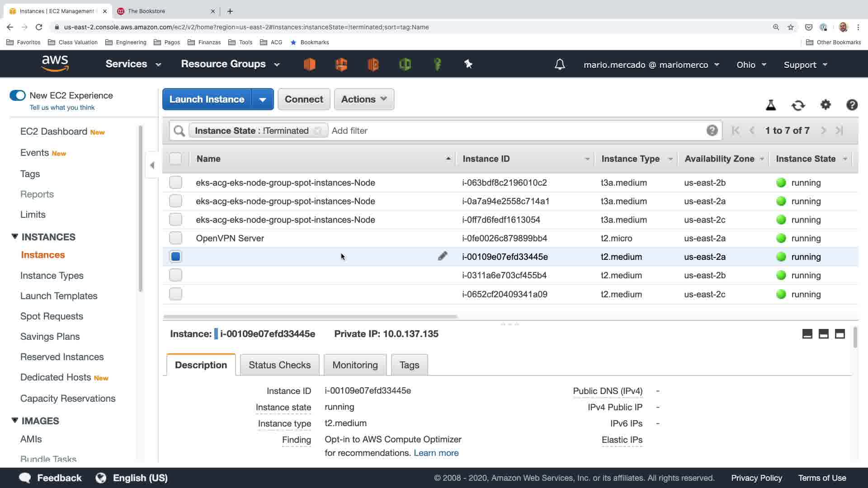Open the AWS notifications bell
Image resolution: width=868 pixels, height=488 pixels.
[560, 65]
